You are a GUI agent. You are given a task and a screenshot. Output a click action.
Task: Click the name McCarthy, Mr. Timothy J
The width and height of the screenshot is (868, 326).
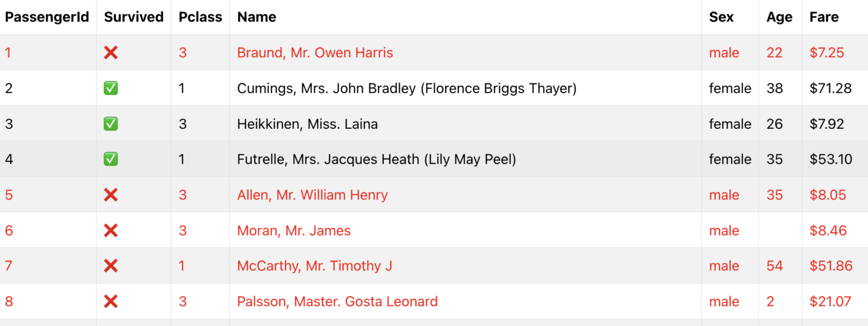click(315, 266)
